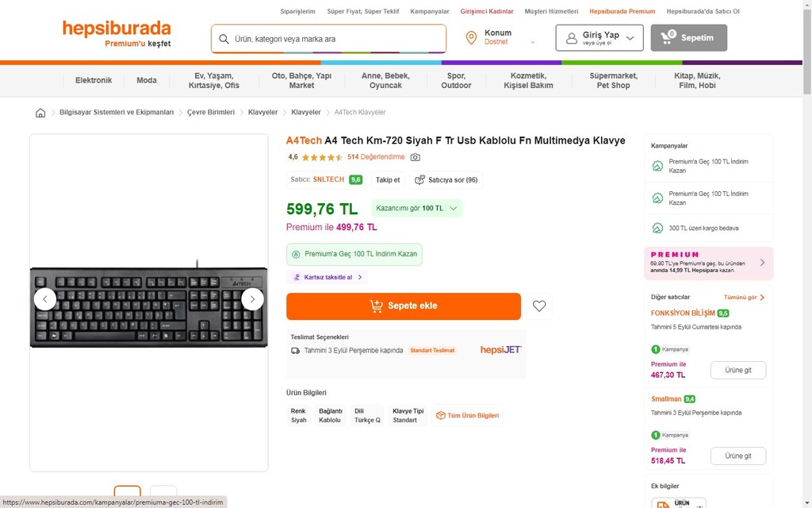
Task: Click the Tüm Ürün Bilgileri link
Action: (468, 415)
